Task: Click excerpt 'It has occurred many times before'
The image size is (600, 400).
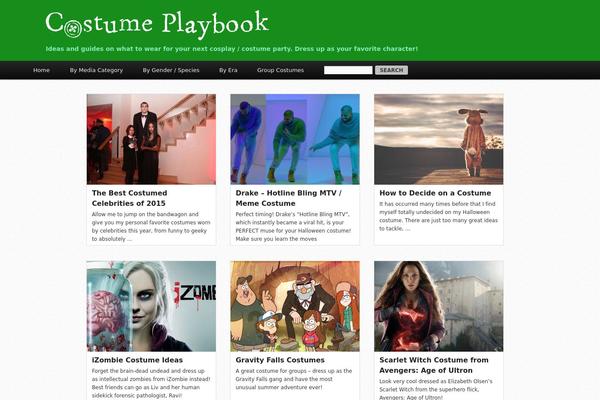Action: point(439,216)
